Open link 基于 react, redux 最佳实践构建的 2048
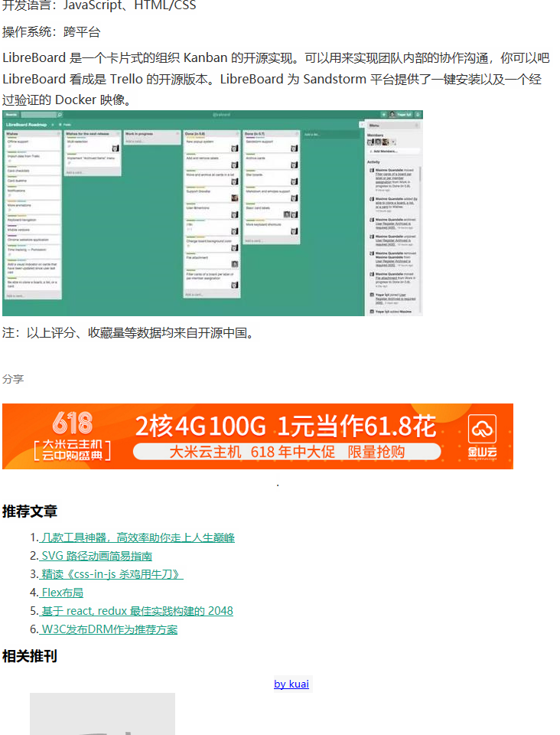Viewport: 560px width, 735px height. click(136, 611)
